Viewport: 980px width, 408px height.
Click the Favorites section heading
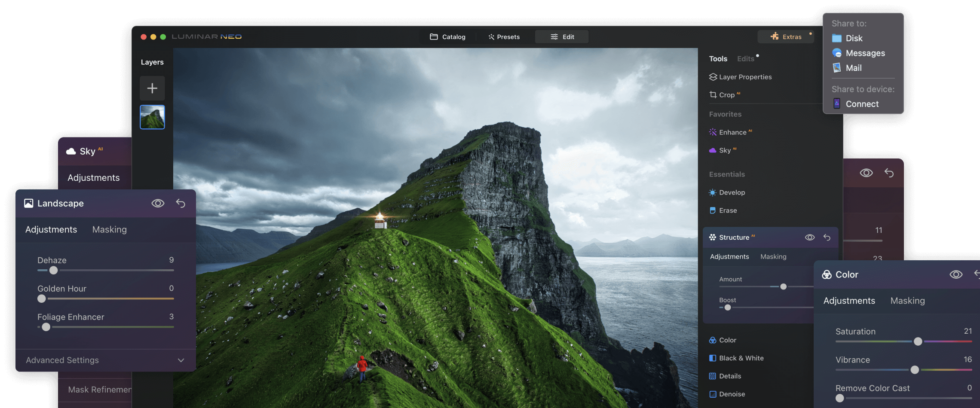[725, 114]
